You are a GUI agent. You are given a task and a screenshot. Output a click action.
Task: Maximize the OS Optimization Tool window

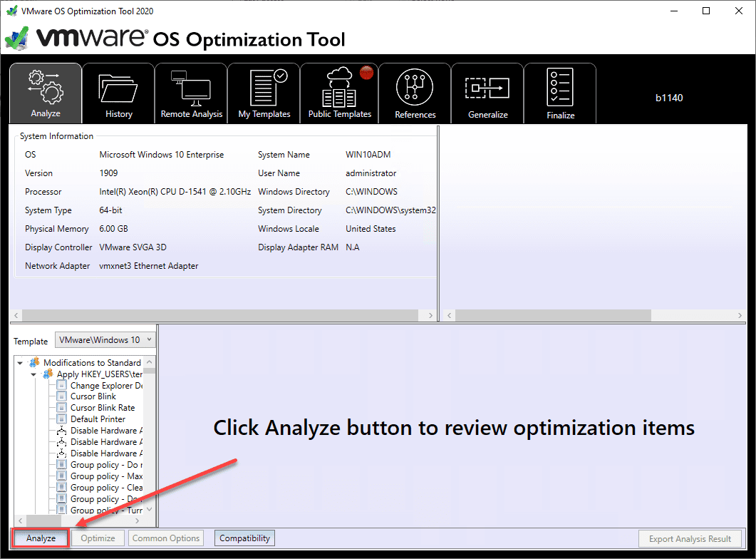[706, 11]
